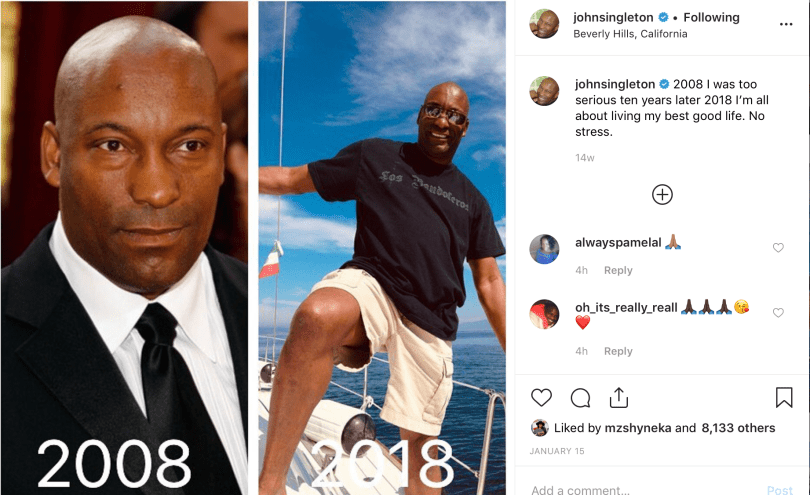Click the johnsingleton header profile avatar

click(x=544, y=24)
